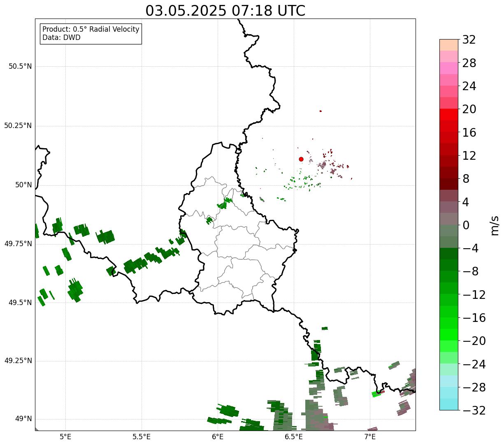Image resolution: width=504 pixels, height=445 pixels.
Task: Click the 6°E longitude label
Action: pyautogui.click(x=218, y=436)
